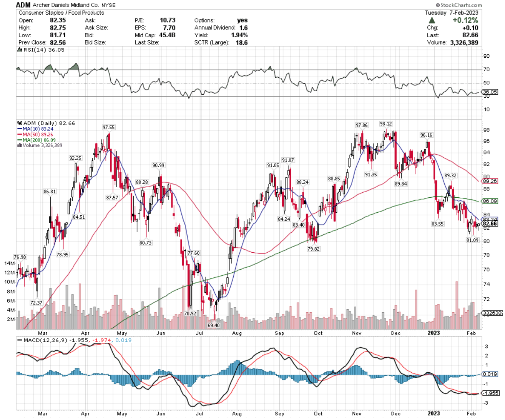This screenshot has height=420, width=505.
Task: Click the date Tuesday 7-Feb-2023
Action: pyautogui.click(x=452, y=13)
